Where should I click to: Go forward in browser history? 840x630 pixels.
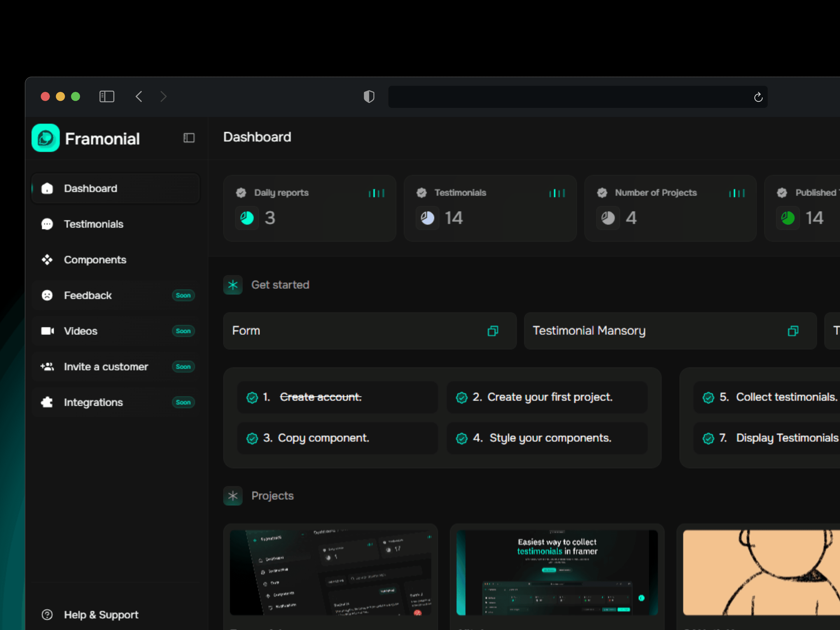click(163, 97)
